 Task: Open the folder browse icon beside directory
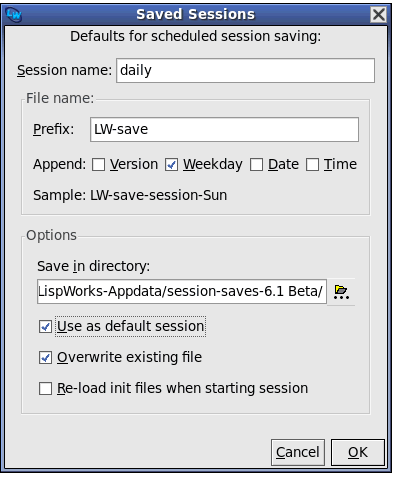[x=341, y=292]
